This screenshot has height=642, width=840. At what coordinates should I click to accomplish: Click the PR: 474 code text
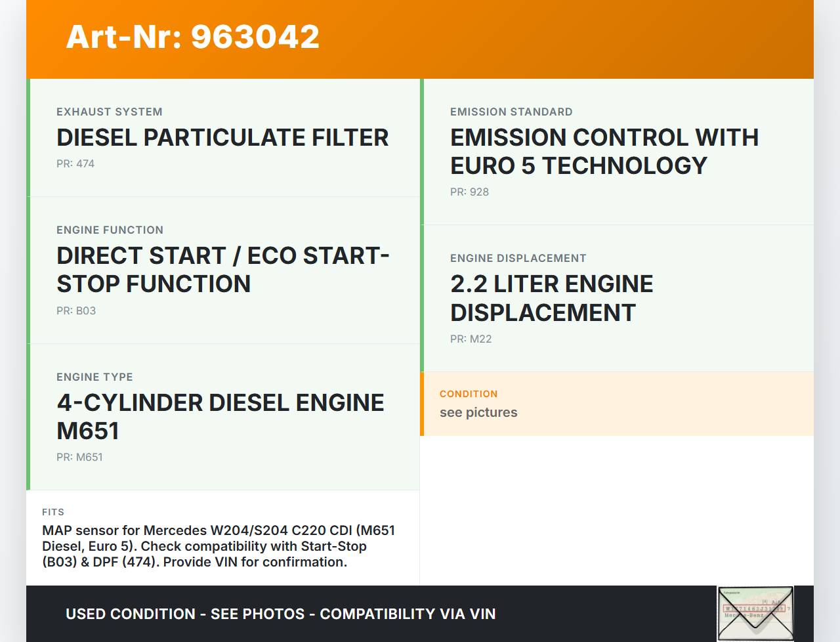pyautogui.click(x=75, y=164)
